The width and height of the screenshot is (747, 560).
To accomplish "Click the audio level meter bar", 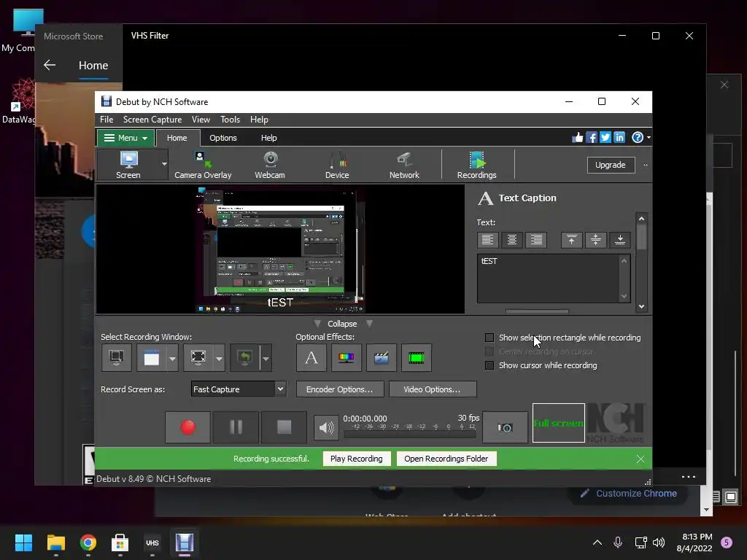I will (x=410, y=434).
